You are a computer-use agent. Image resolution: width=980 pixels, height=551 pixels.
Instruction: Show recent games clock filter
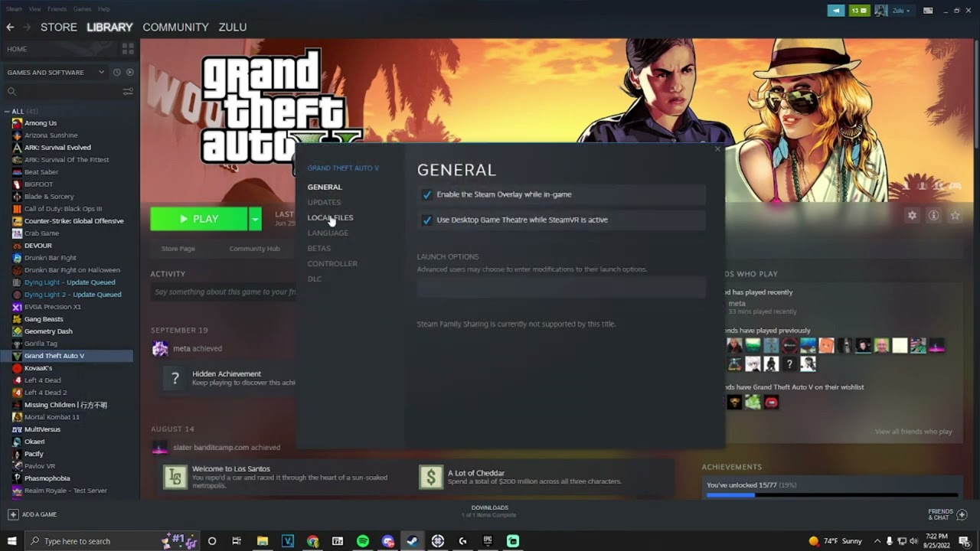(x=116, y=72)
